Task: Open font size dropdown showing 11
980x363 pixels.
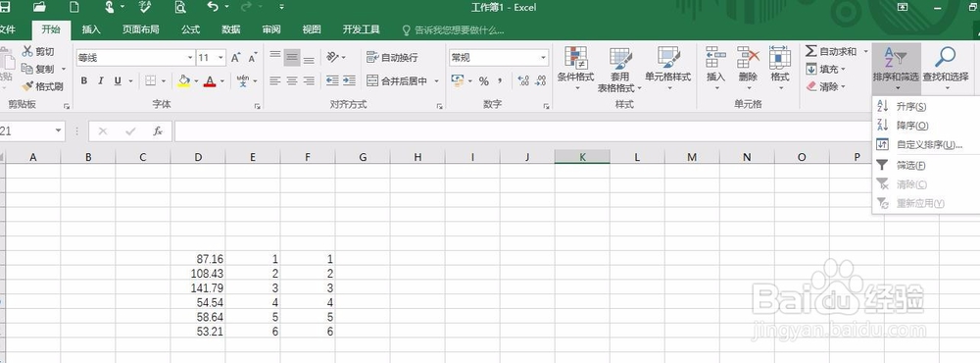Action: (220, 58)
